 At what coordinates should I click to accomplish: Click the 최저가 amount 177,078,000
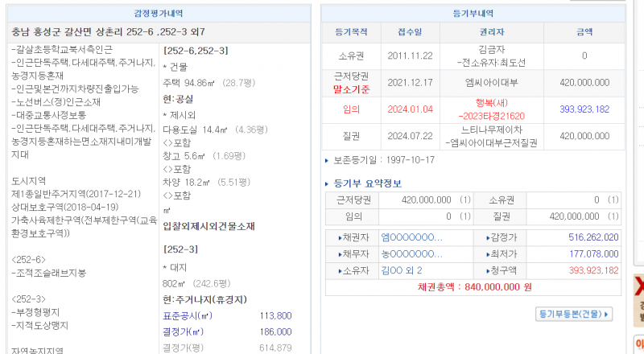pos(592,253)
